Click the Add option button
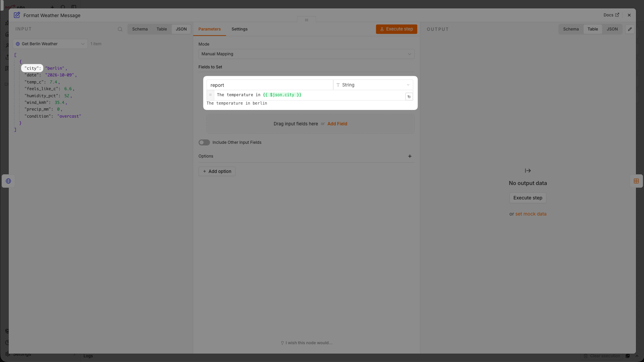Viewport: 644px width, 362px height. coord(217,171)
